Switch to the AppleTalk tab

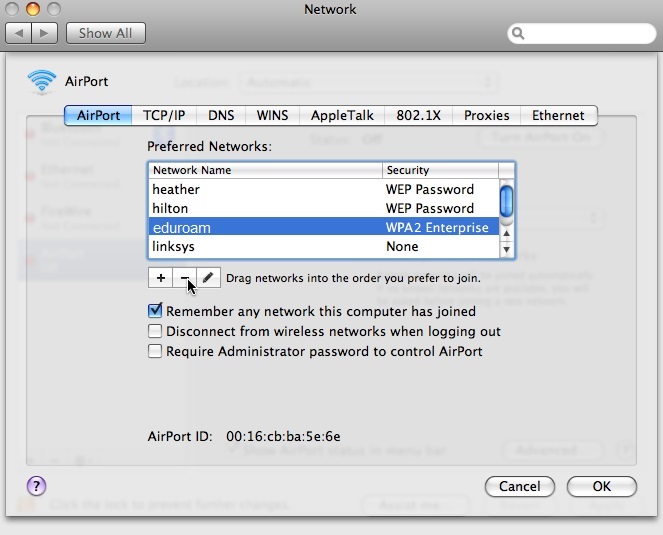(x=342, y=115)
